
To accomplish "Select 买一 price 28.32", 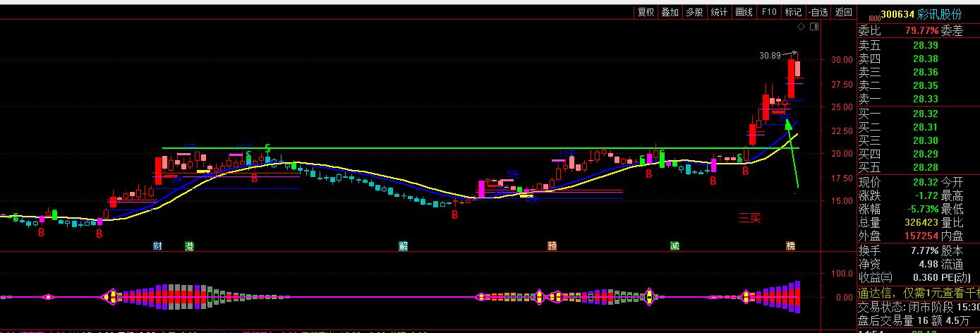I will [x=925, y=114].
